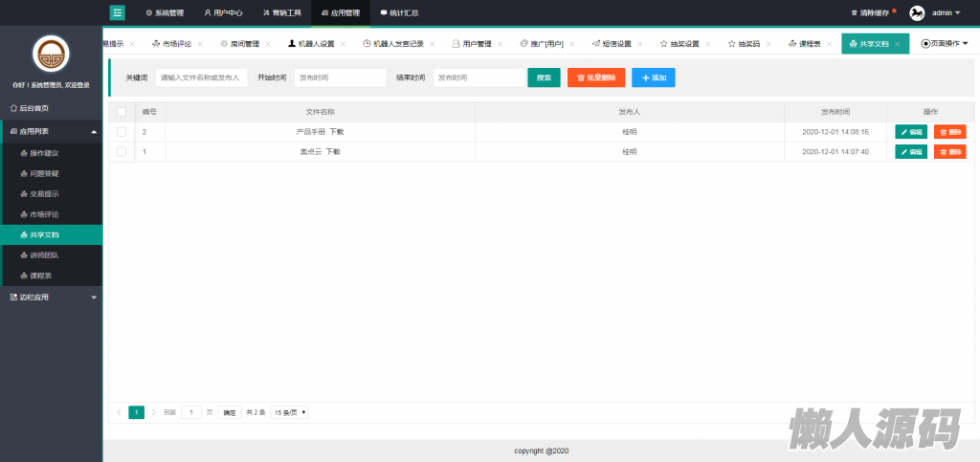Toggle the sidebar collapse hamburger icon

(118, 12)
